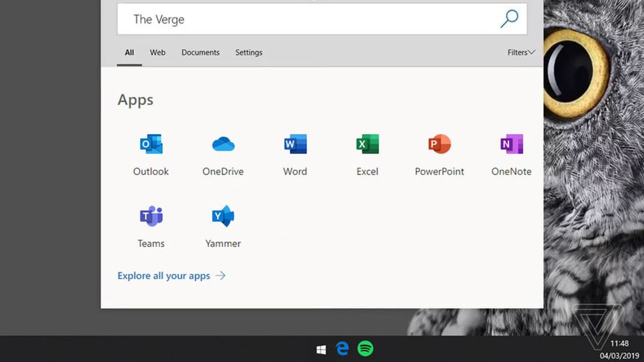Switch to the Settings tab

coord(249,53)
